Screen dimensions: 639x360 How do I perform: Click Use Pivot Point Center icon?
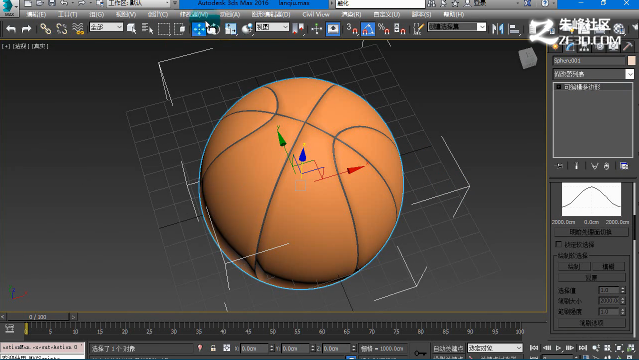[299, 29]
